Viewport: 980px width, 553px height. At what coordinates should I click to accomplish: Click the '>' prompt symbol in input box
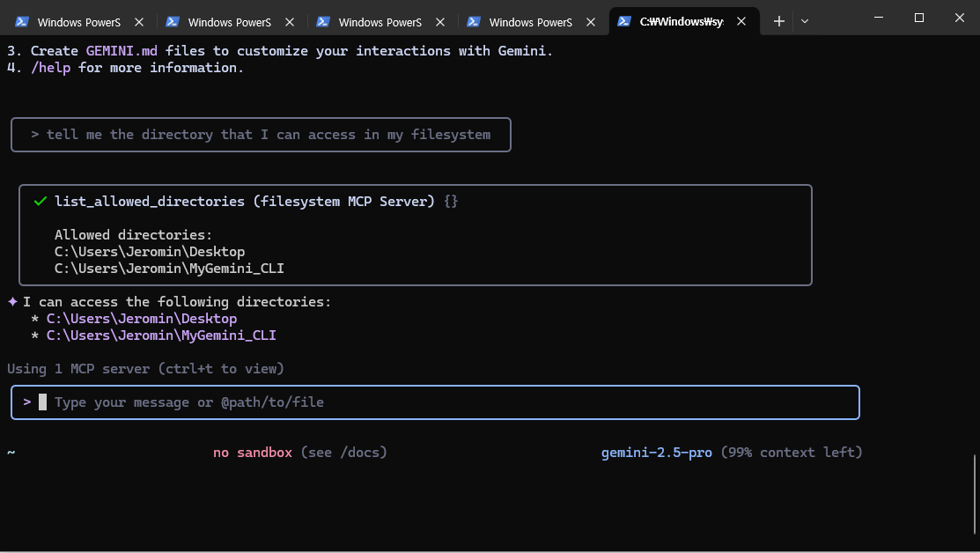(x=27, y=402)
